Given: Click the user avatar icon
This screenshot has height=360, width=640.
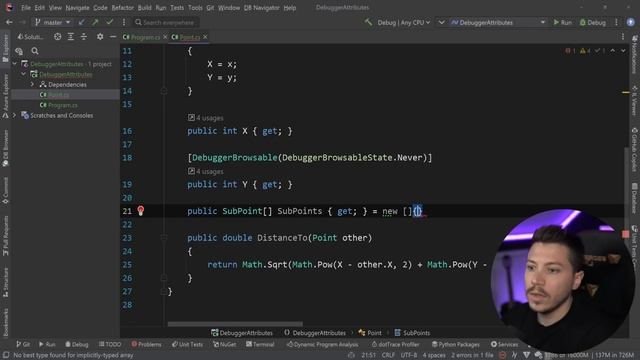Looking at the screenshot, I should coord(631,22).
